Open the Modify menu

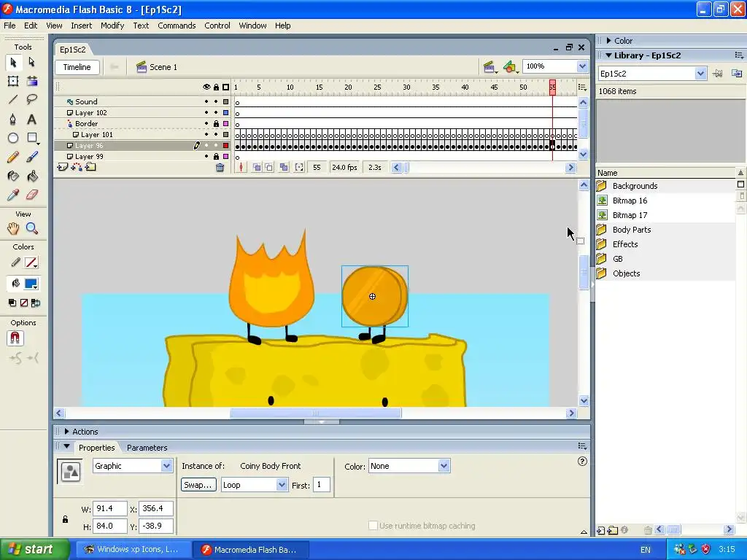[112, 26]
